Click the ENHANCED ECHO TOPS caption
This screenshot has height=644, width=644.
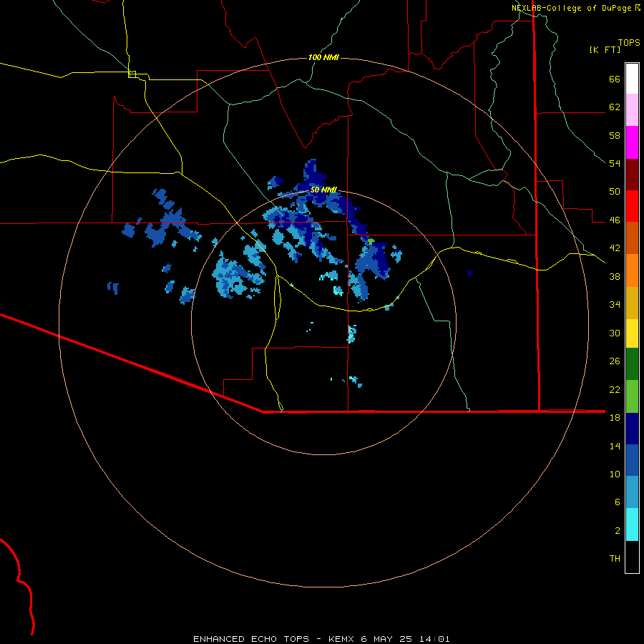click(251, 639)
